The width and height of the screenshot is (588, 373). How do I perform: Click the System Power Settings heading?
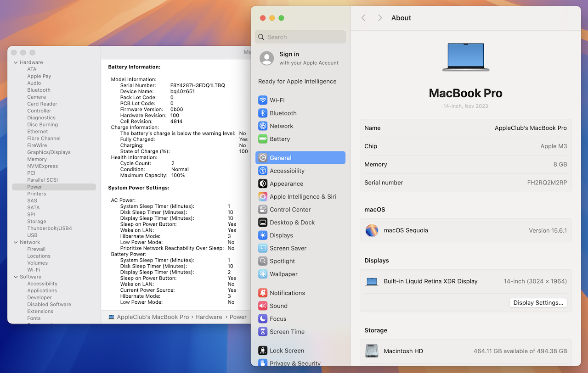coord(139,188)
